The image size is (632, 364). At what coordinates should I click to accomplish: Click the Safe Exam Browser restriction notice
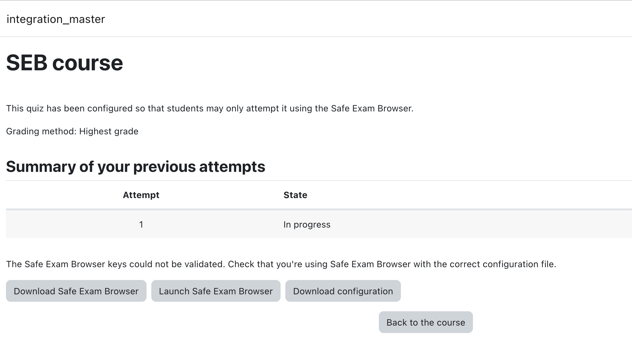coord(210,108)
